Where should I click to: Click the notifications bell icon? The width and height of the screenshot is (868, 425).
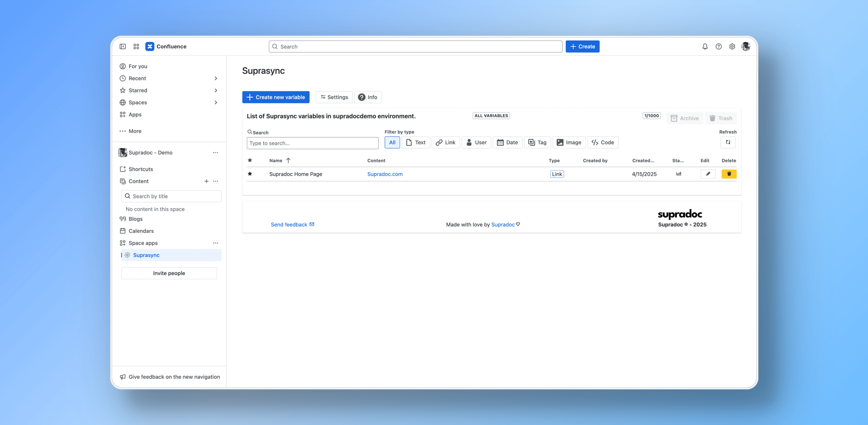coord(705,47)
